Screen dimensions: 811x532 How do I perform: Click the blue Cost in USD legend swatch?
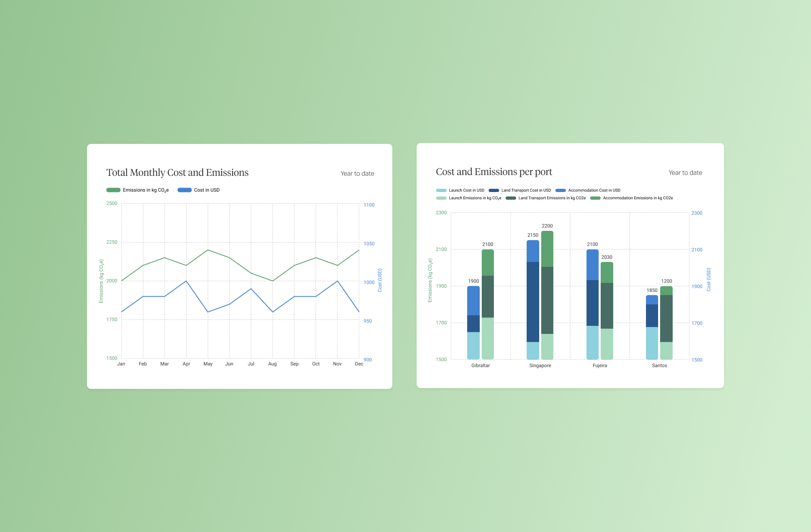[x=184, y=190]
